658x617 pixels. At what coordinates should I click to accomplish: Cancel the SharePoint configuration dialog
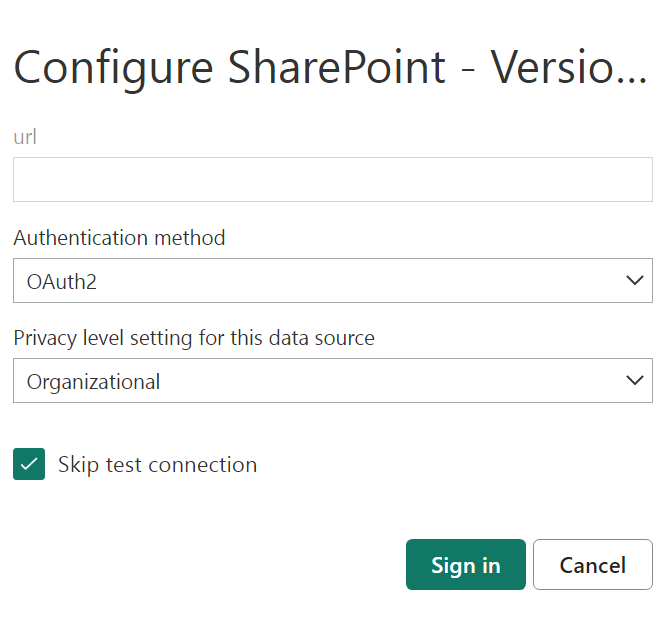pyautogui.click(x=592, y=565)
